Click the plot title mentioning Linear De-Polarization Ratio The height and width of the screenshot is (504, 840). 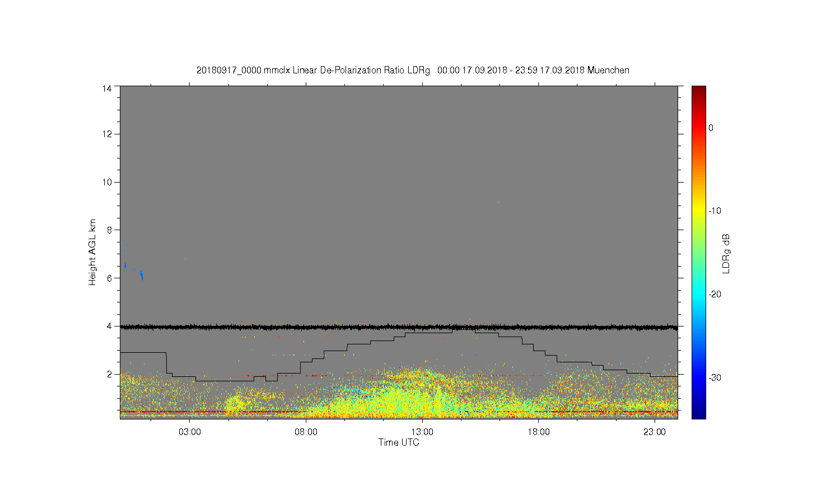413,71
